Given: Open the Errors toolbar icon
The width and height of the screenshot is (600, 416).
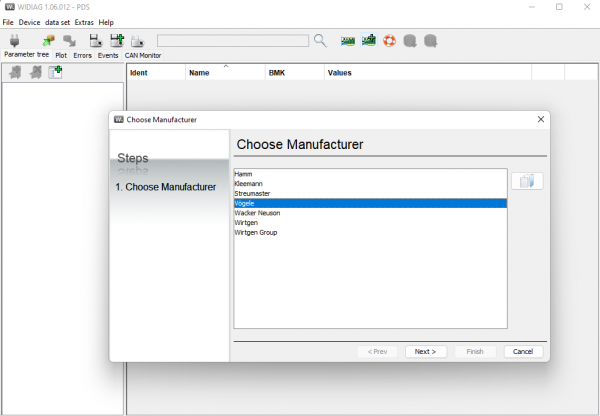Looking at the screenshot, I should click(x=94, y=41).
